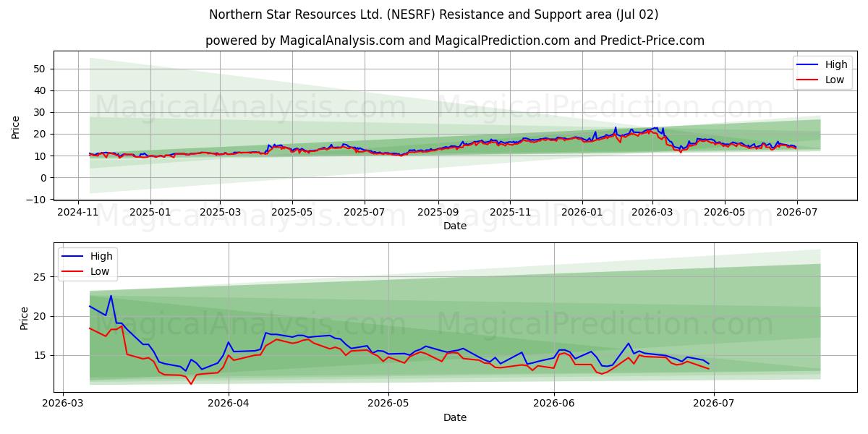Image resolution: width=868 pixels, height=434 pixels.
Task: Click the '2026-05' tick on the lower chart
Action: coord(388,404)
